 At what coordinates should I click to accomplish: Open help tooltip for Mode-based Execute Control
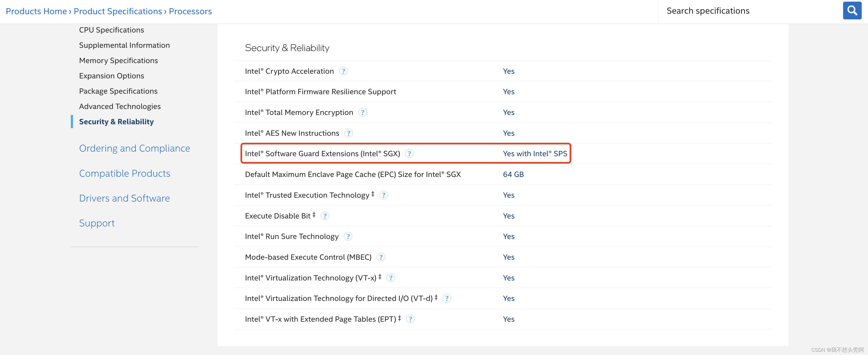point(381,257)
